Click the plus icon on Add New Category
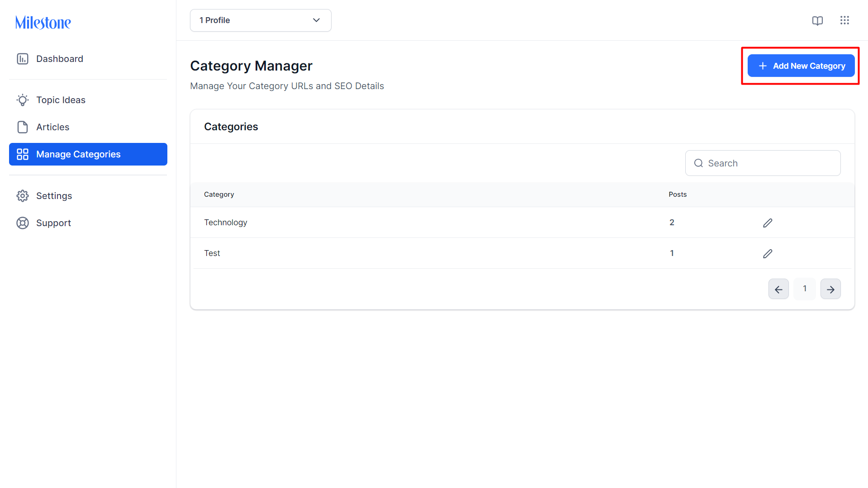868x488 pixels. (x=763, y=66)
